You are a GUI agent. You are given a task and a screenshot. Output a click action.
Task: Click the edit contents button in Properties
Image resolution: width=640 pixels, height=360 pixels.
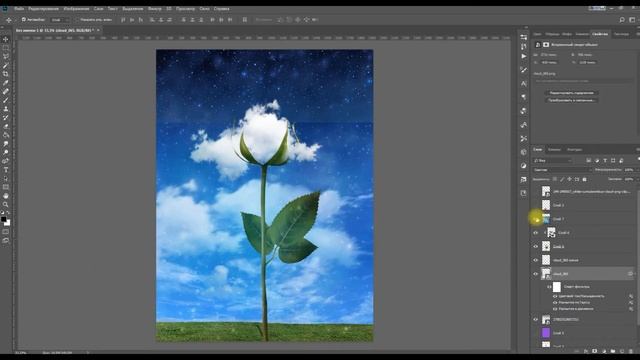click(x=571, y=93)
